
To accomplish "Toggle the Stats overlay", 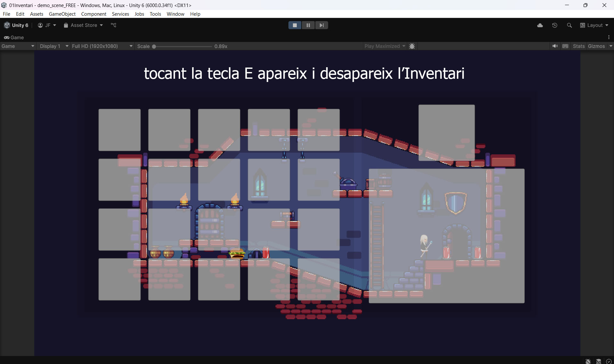I will coord(578,46).
